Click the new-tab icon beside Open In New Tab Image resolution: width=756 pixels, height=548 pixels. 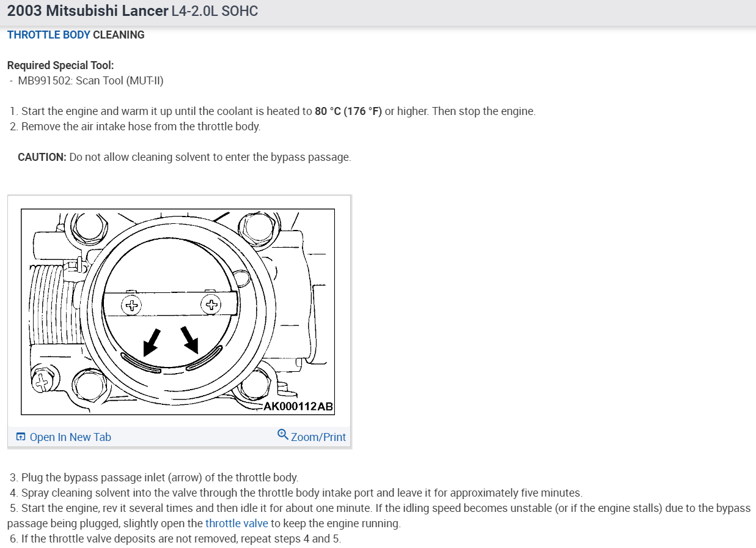[x=21, y=437]
